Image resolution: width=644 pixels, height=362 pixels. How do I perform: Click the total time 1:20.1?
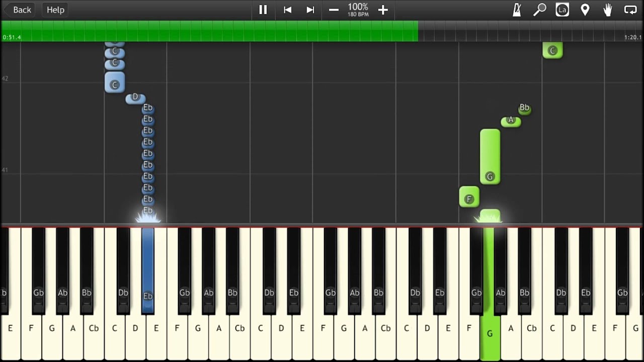[x=632, y=37]
